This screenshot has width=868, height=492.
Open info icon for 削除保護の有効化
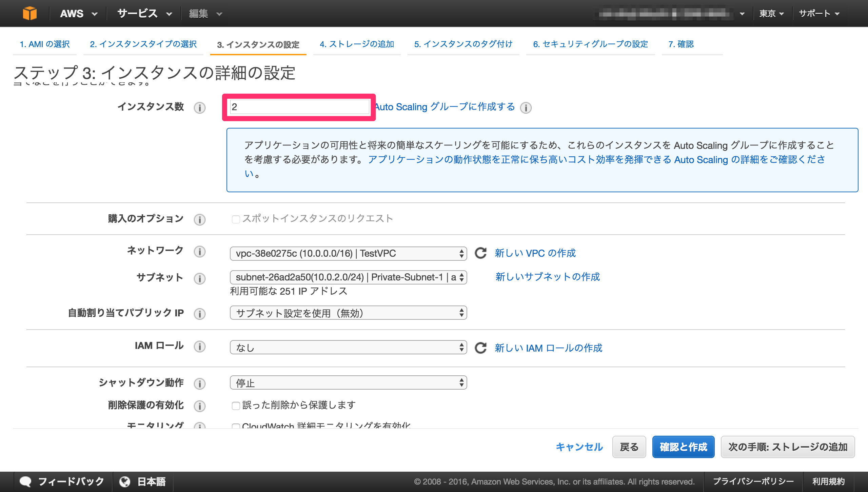[200, 406]
